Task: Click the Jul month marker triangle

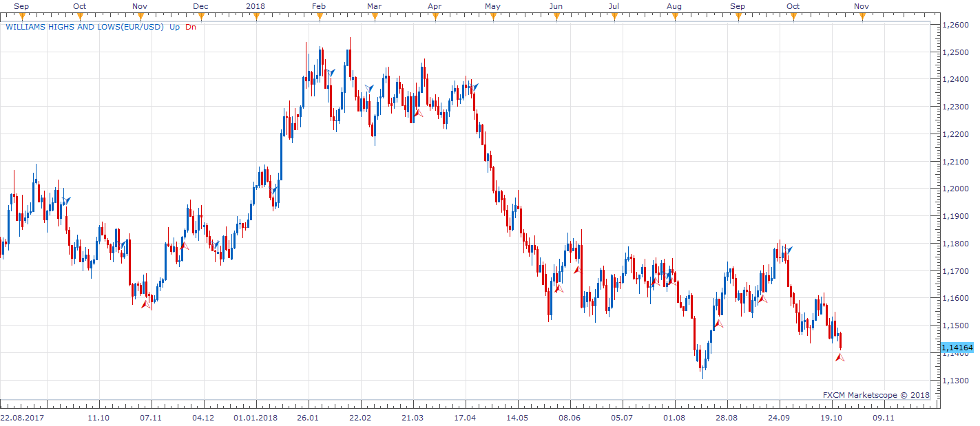Action: coord(613,17)
